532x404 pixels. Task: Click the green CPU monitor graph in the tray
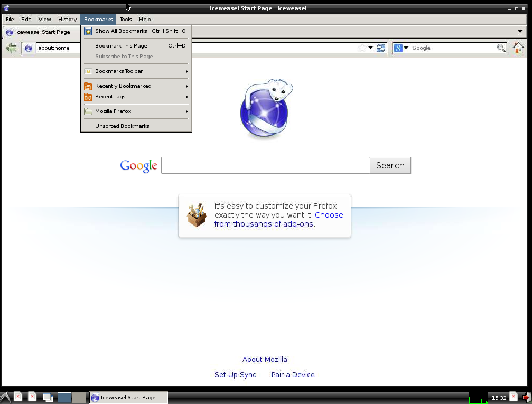pos(479,398)
